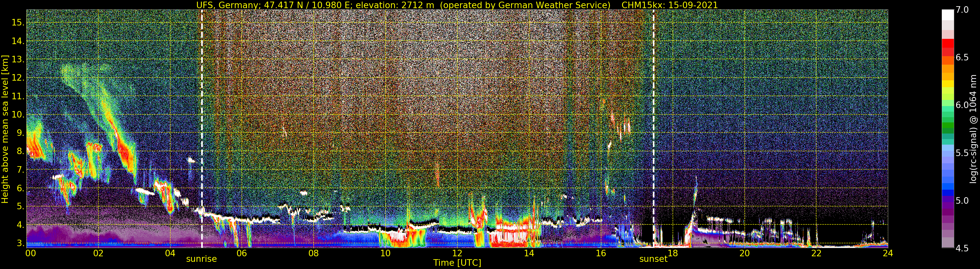980x269 pixels.
Task: Click the '10' time axis tick label
Action: click(x=385, y=253)
